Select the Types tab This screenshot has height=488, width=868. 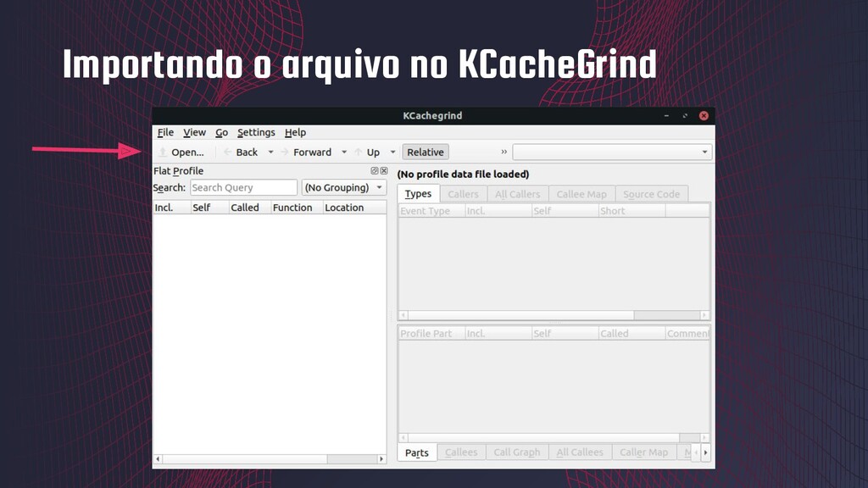point(418,194)
